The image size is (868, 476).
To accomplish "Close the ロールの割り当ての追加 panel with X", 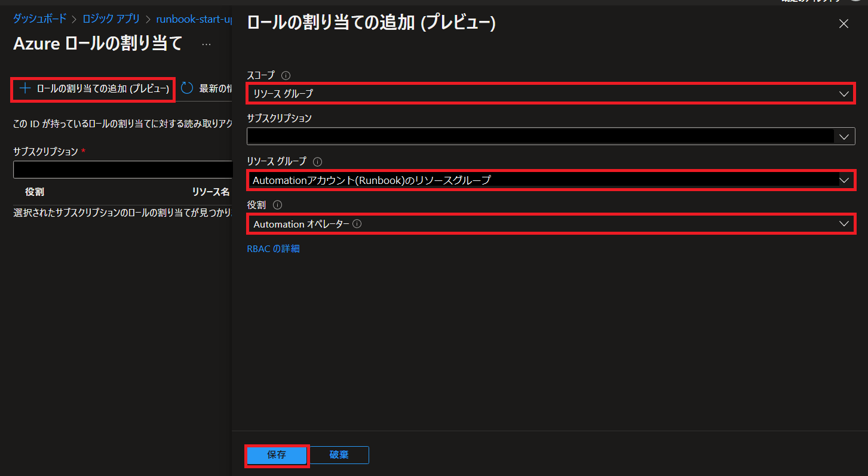I will point(844,24).
